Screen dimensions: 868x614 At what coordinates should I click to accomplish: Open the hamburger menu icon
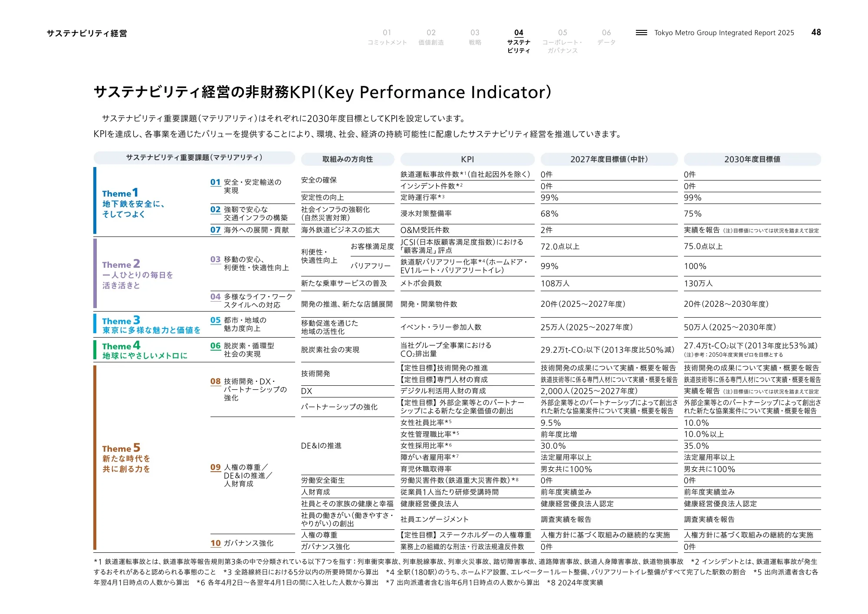point(641,33)
